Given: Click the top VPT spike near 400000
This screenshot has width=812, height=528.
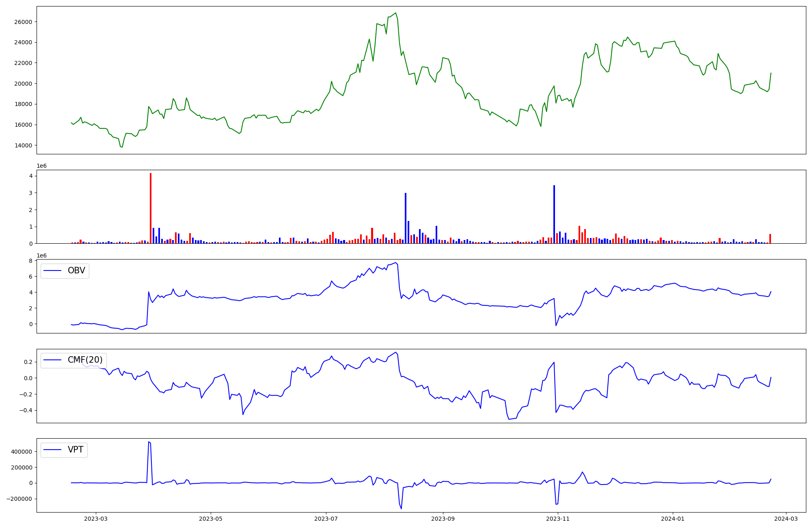Looking at the screenshot, I should [x=149, y=442].
